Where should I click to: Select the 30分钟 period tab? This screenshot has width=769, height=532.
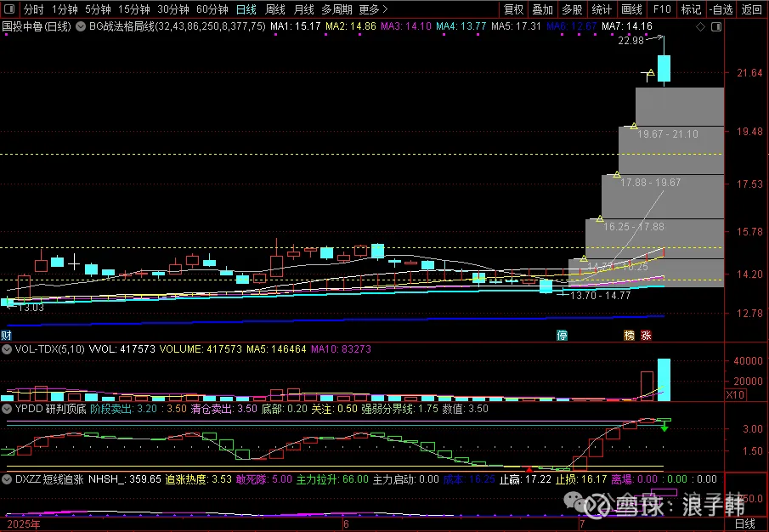[173, 9]
